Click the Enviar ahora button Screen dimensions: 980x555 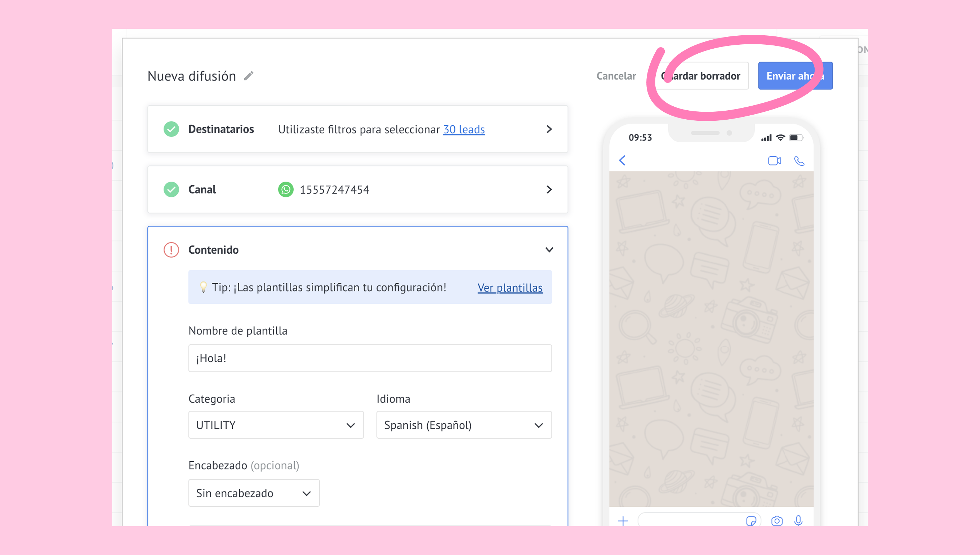click(795, 76)
